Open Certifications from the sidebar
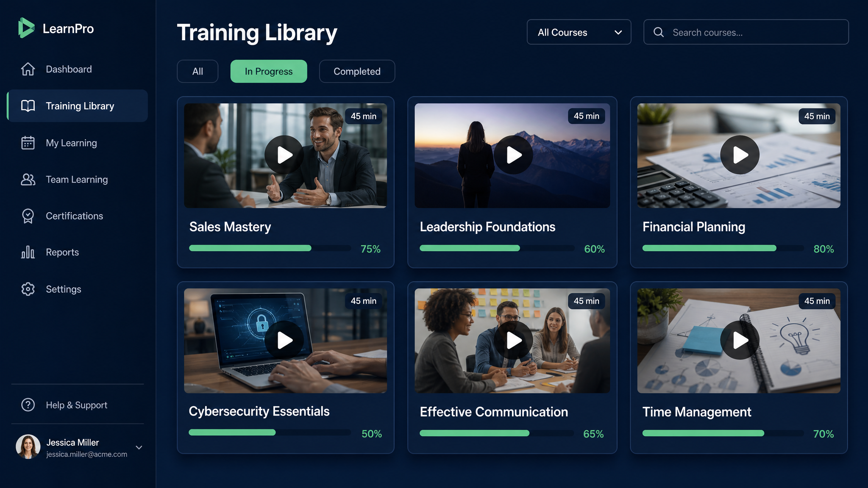The height and width of the screenshot is (488, 868). [x=77, y=216]
